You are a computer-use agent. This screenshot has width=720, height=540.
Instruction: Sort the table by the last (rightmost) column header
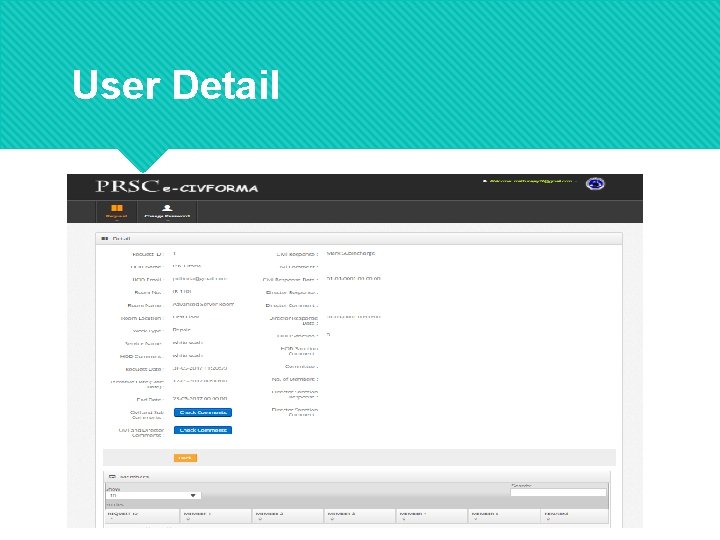click(574, 516)
